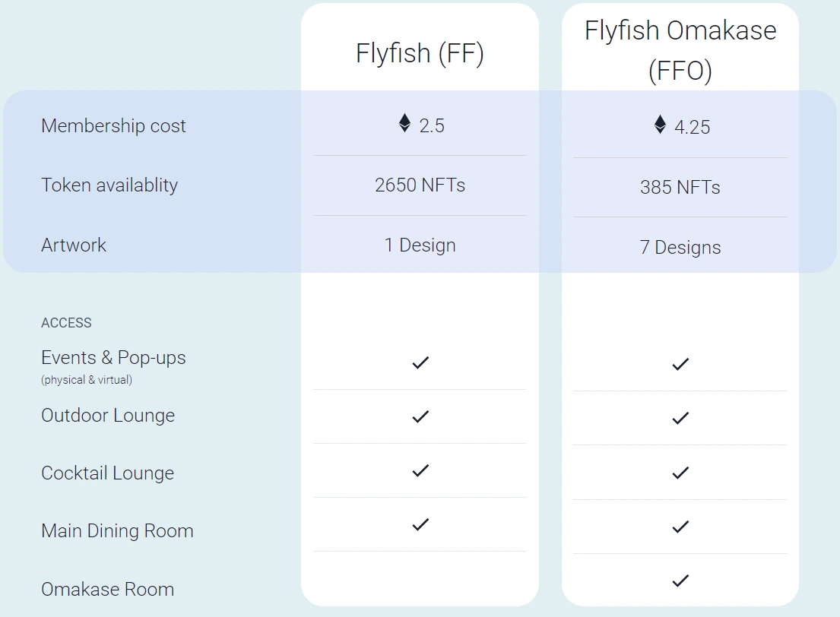
Task: Click Omakase checkmark for Events & Pop-ups
Action: (x=680, y=365)
